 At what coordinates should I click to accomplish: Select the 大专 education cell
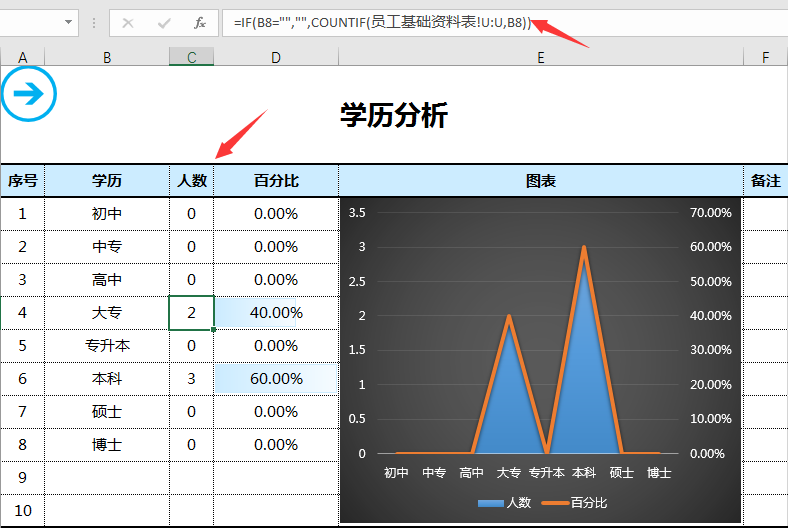pyautogui.click(x=107, y=313)
